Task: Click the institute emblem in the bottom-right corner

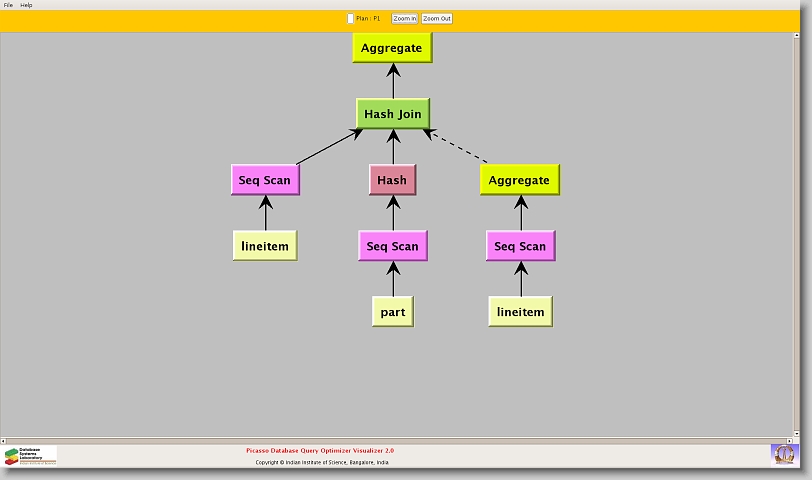Action: tap(785, 454)
